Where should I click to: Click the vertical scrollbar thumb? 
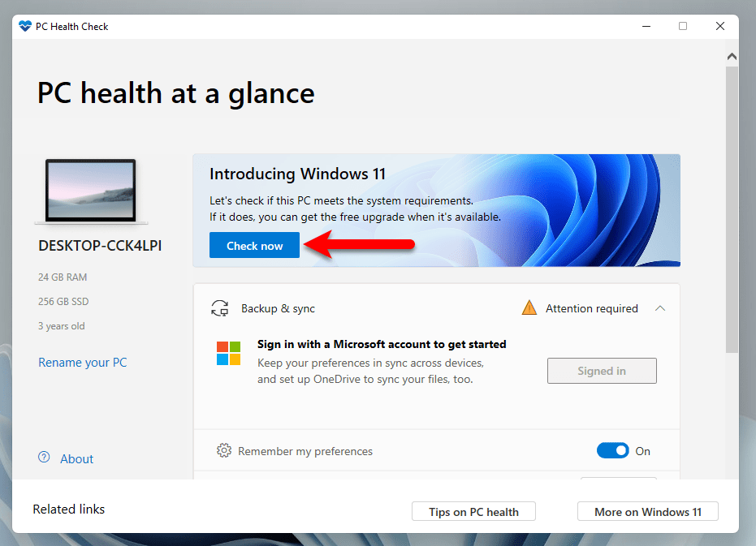click(x=732, y=209)
